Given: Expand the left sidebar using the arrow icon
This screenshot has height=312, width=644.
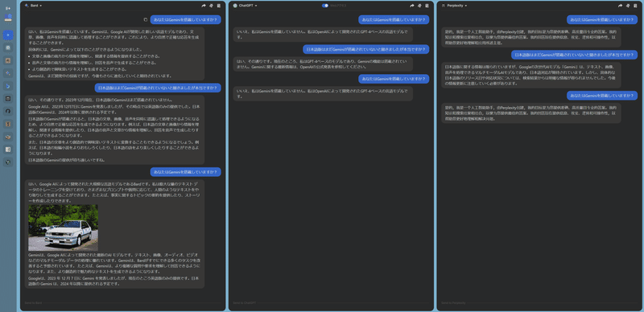Looking at the screenshot, I should 8,8.
